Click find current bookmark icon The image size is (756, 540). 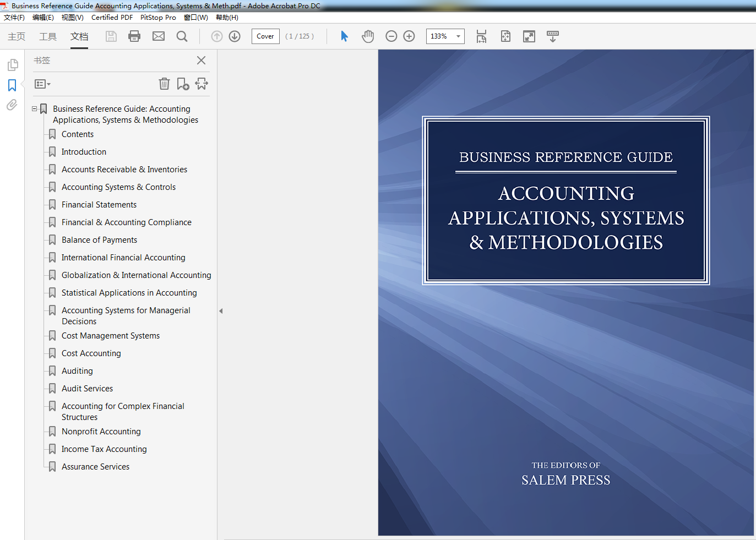pos(202,84)
